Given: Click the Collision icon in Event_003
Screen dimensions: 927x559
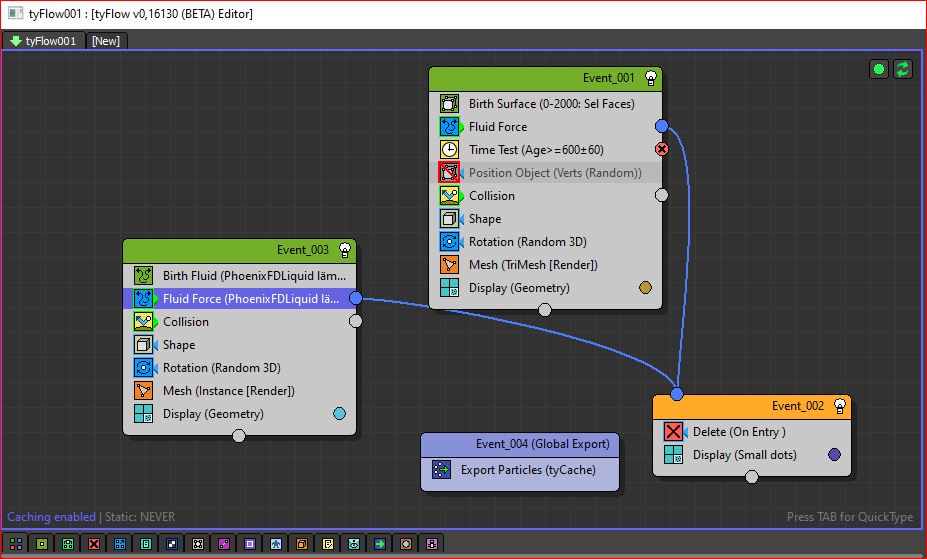Looking at the screenshot, I should coord(143,321).
